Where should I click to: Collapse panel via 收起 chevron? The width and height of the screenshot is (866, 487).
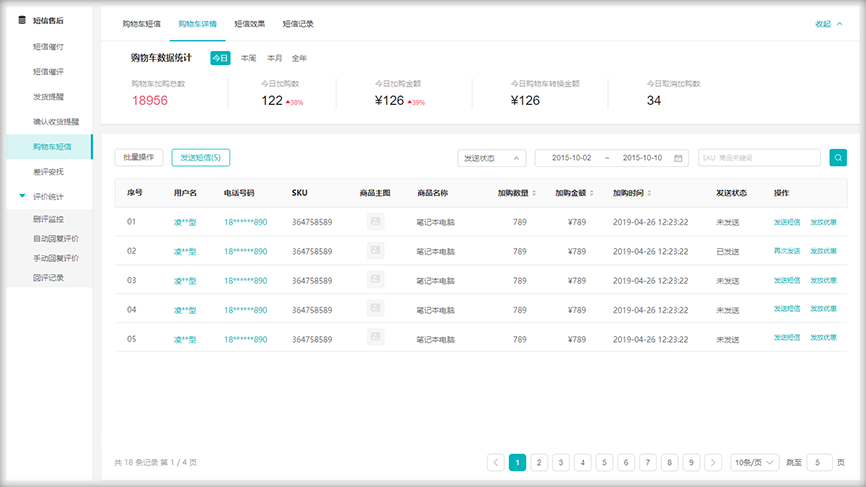839,24
